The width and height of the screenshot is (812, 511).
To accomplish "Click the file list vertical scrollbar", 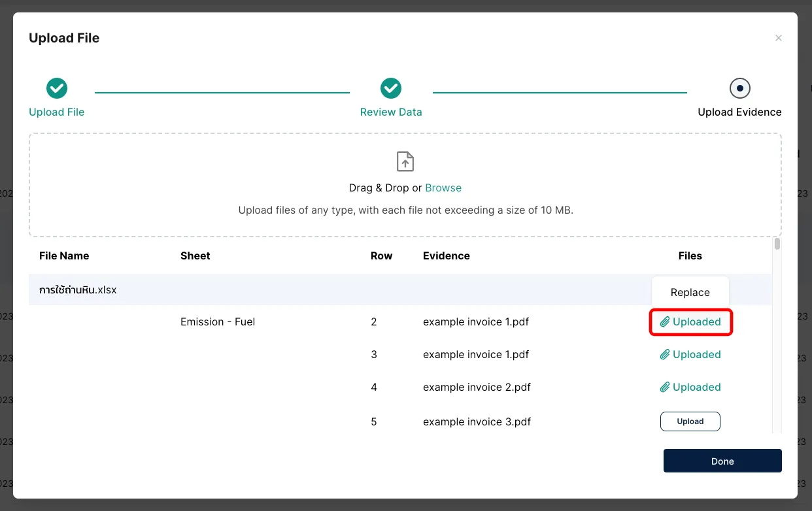I will [x=777, y=244].
